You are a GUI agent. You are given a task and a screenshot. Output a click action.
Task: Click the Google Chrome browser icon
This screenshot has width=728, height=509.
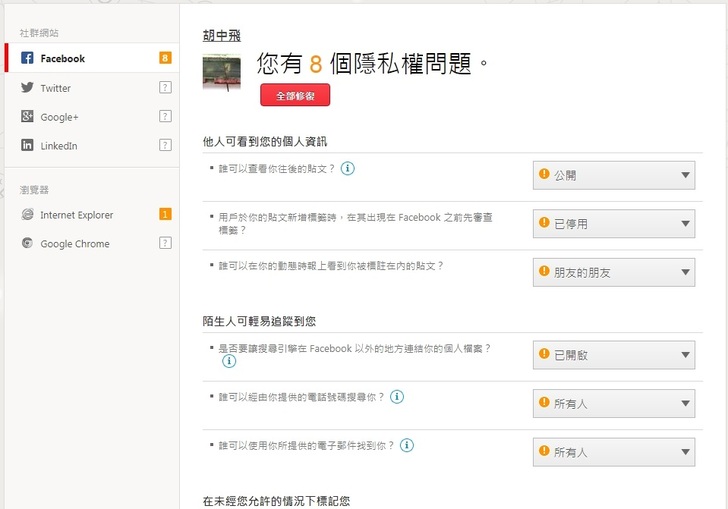(28, 244)
